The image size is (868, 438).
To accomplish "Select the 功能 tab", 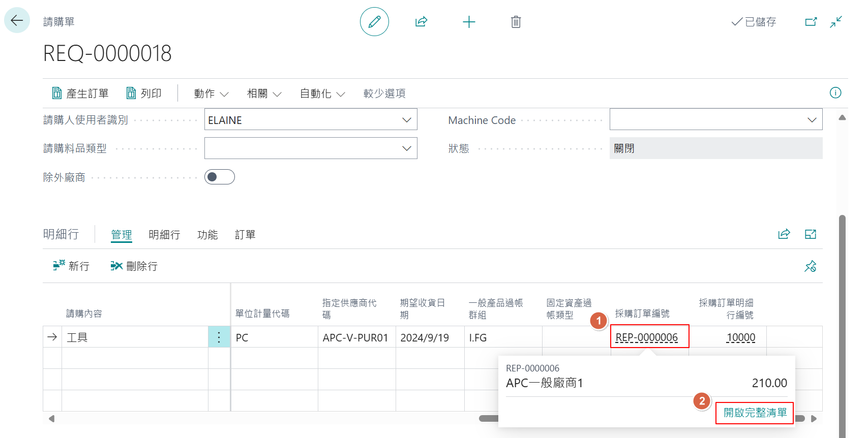I will point(207,235).
